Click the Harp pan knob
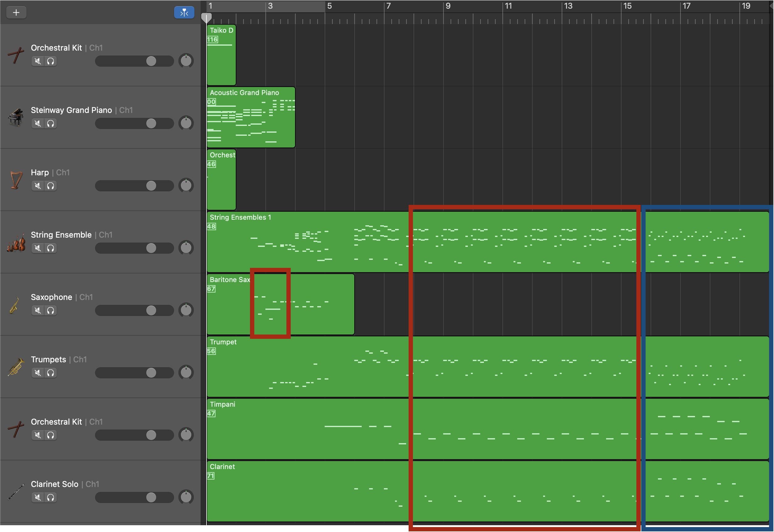 tap(186, 185)
